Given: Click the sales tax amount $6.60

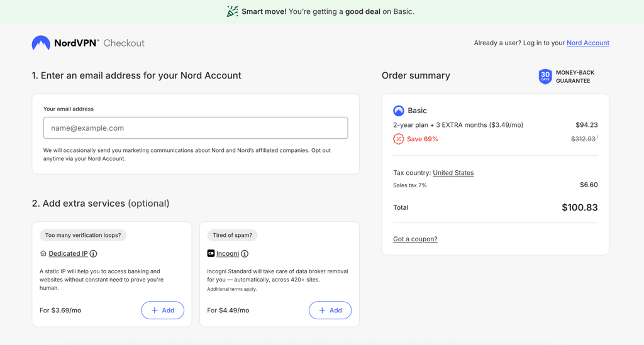Looking at the screenshot, I should (589, 185).
